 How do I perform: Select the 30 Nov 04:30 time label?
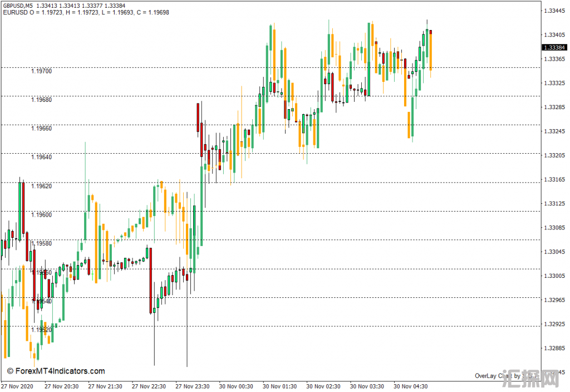[411, 386]
